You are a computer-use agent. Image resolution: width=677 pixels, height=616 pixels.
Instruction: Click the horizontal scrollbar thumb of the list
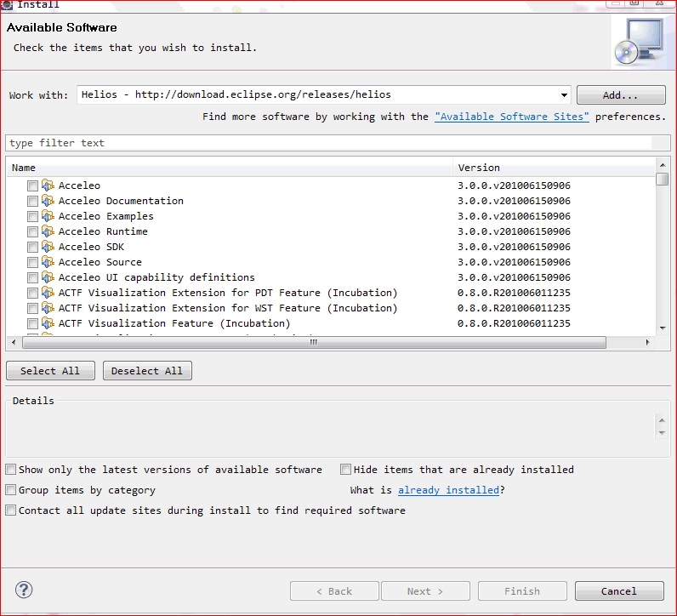pyautogui.click(x=314, y=343)
